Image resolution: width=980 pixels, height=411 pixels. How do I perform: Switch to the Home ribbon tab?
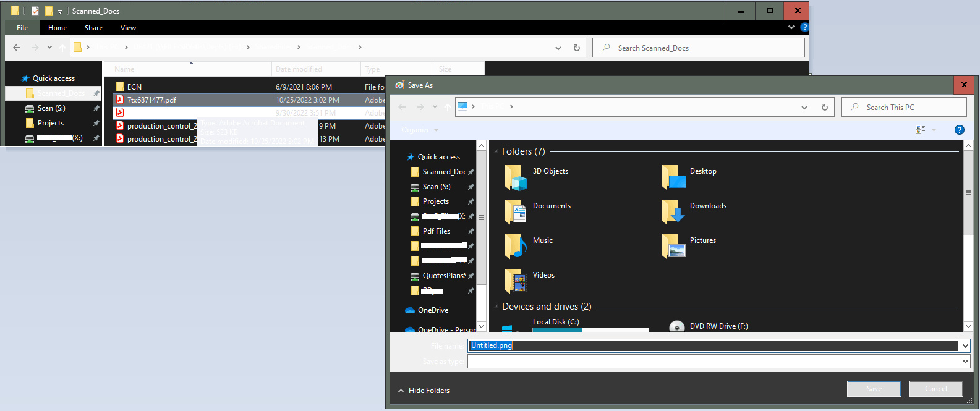tap(58, 28)
